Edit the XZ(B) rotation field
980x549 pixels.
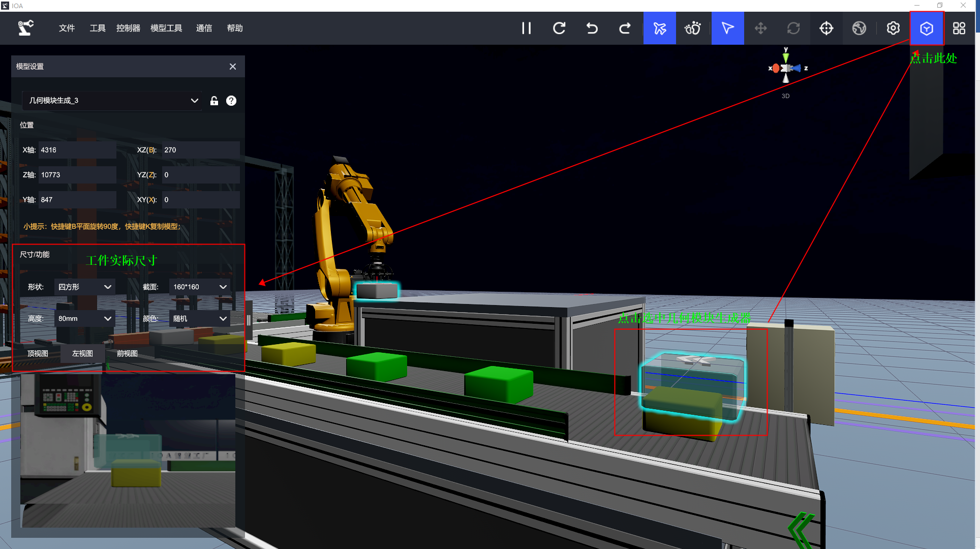point(201,150)
